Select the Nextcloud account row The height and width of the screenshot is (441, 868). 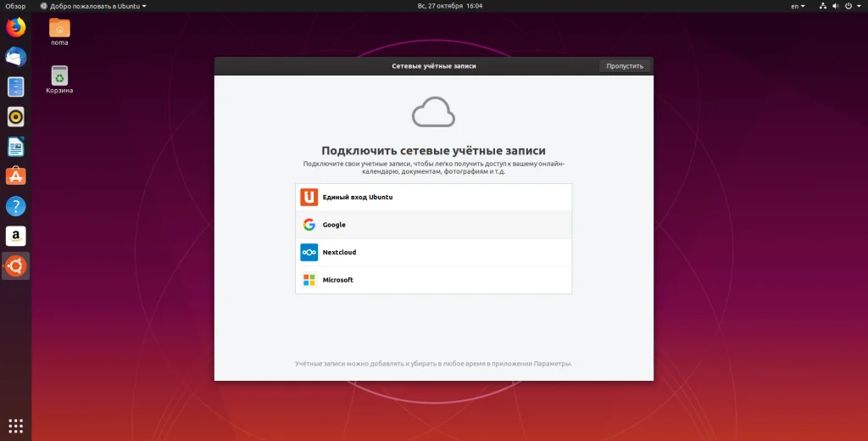pyautogui.click(x=433, y=252)
